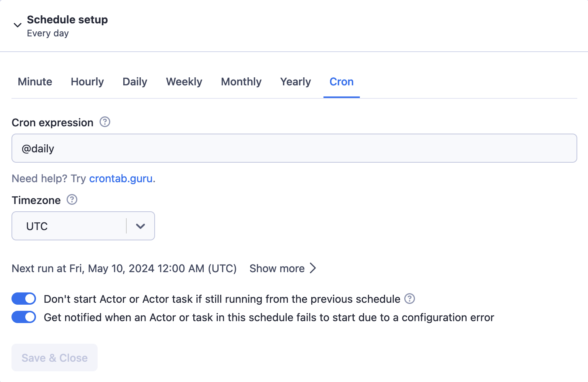Open the crontab.guru link
The image size is (588, 382).
click(x=121, y=179)
